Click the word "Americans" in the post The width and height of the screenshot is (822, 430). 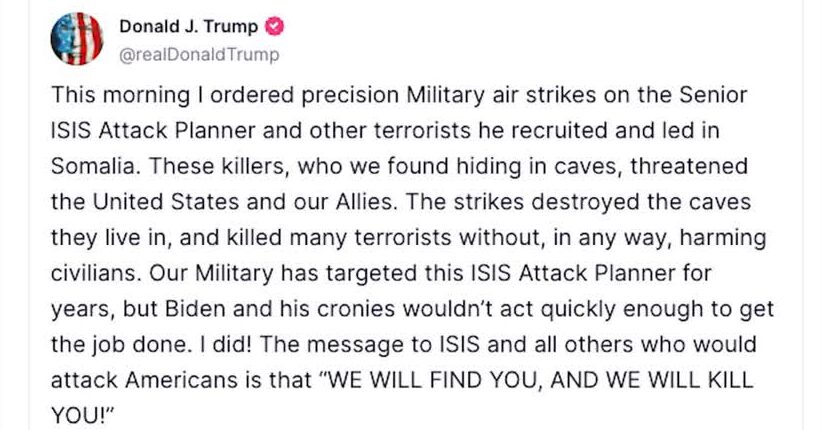pyautogui.click(x=181, y=380)
